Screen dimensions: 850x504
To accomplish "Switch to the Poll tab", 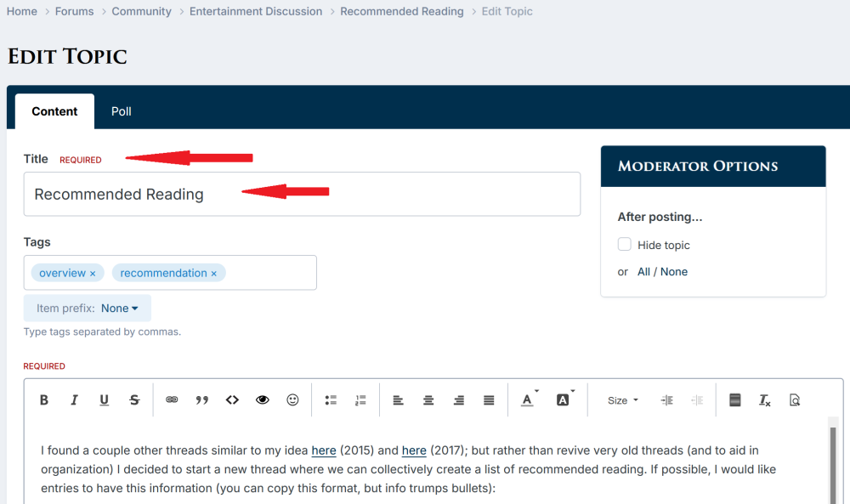I will pyautogui.click(x=122, y=111).
